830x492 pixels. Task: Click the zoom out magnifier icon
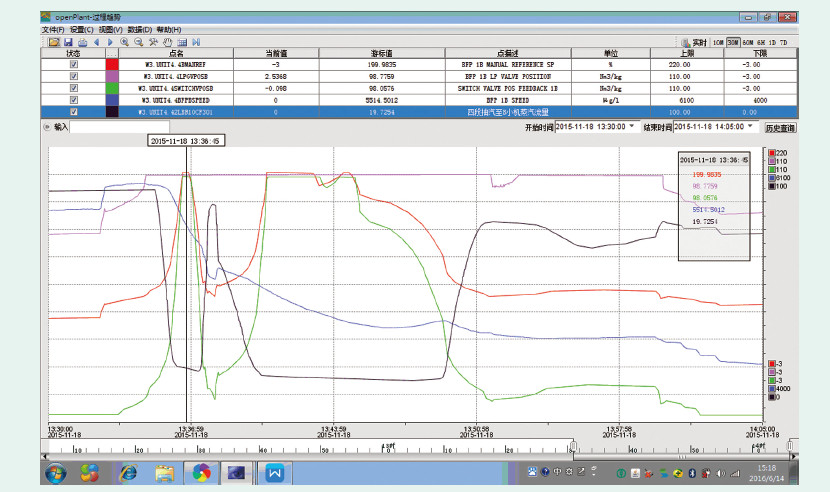coord(138,42)
